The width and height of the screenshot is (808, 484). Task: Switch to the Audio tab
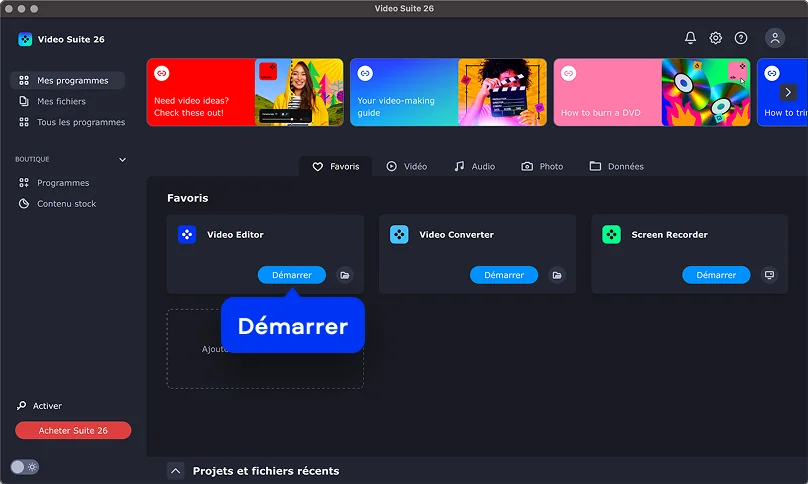click(475, 166)
